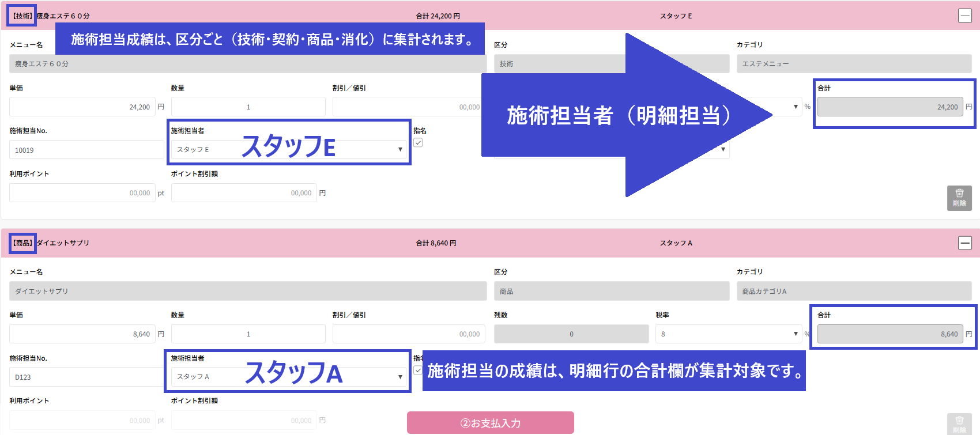Collapse the 【技術】痩身エステ60分 section
980x435 pixels.
[x=964, y=16]
